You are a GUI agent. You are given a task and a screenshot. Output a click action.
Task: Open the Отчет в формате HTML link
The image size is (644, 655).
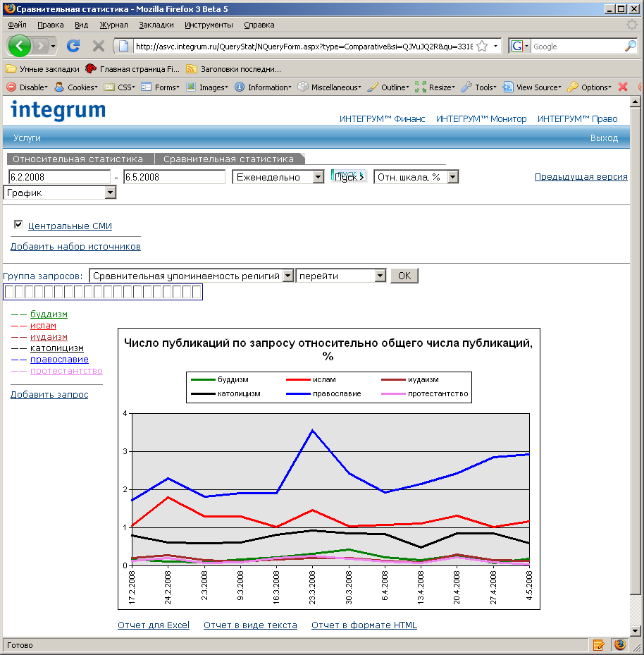364,625
